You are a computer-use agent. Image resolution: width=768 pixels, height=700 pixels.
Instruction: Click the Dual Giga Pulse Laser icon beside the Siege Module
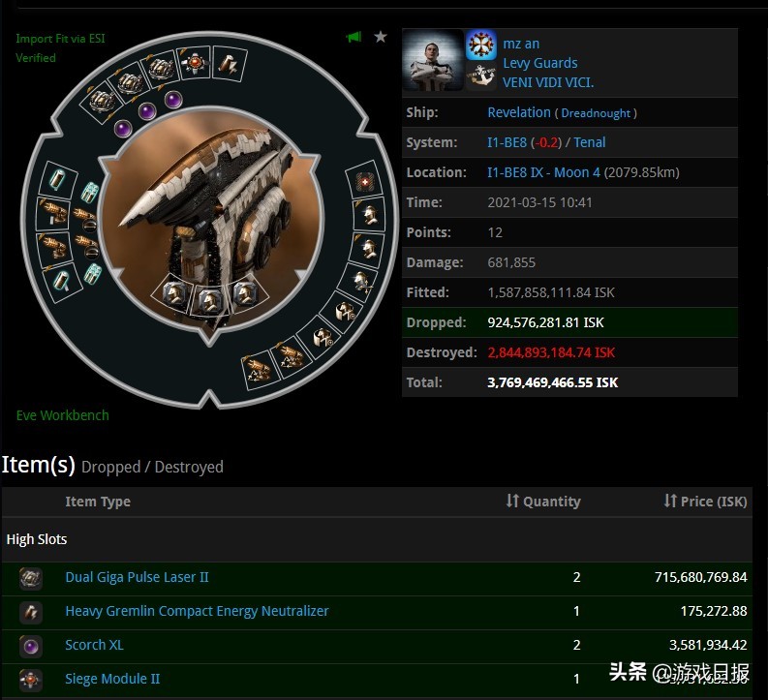pos(161,69)
